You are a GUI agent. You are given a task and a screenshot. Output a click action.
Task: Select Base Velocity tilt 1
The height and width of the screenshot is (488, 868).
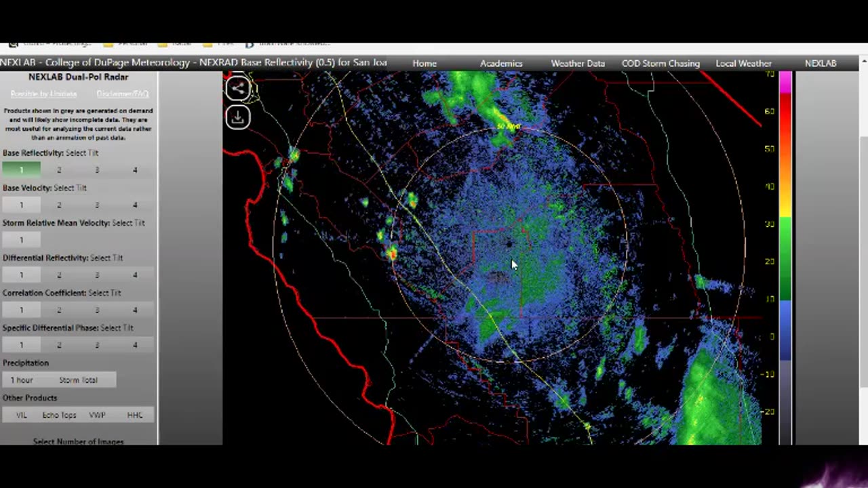21,205
